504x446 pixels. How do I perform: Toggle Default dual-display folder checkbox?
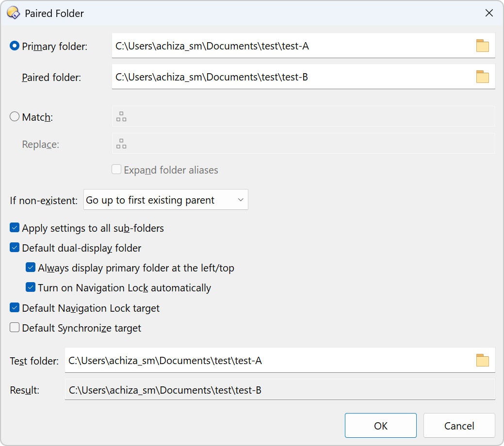(x=15, y=248)
